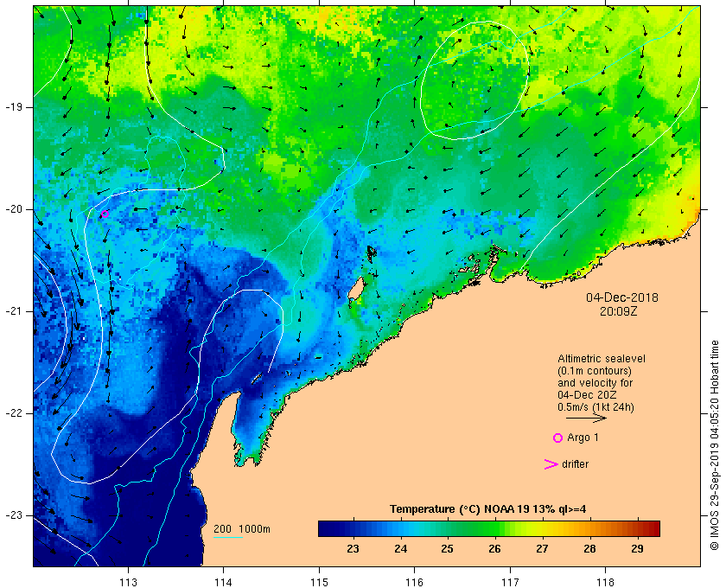Click latitude axis label '-22'

click(14, 413)
